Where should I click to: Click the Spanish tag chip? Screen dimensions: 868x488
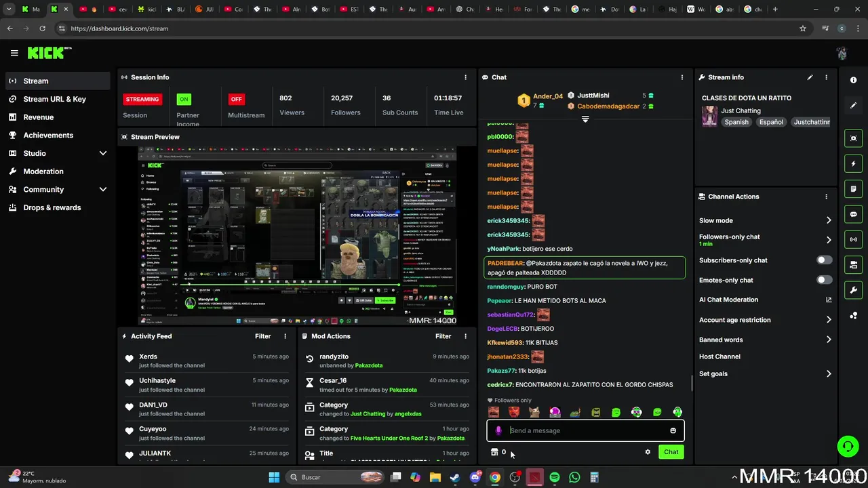coord(736,122)
